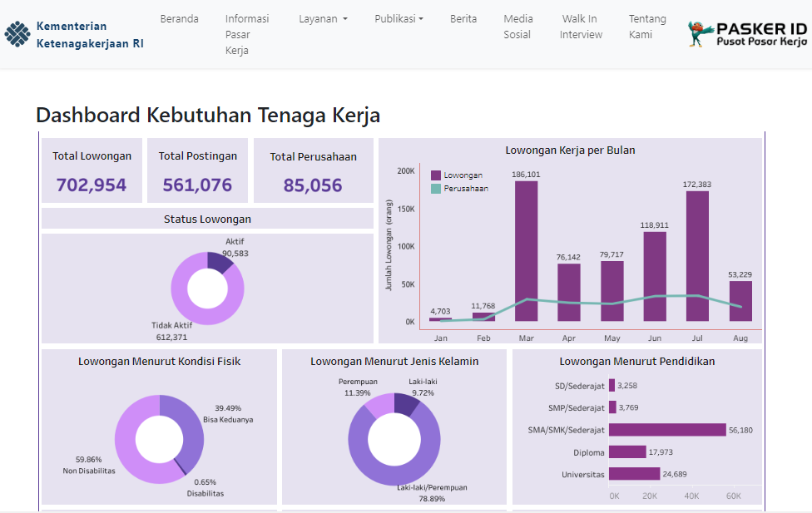Click the Laki-laki/Perempuan donut segment
The image size is (812, 513).
[394, 475]
